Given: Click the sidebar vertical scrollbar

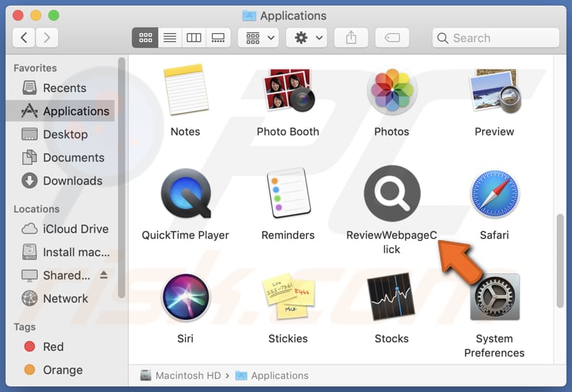Looking at the screenshot, I should click(122, 178).
